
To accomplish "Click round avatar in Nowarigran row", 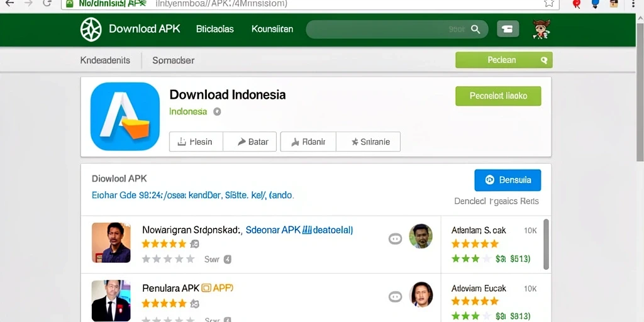I will click(x=421, y=236).
